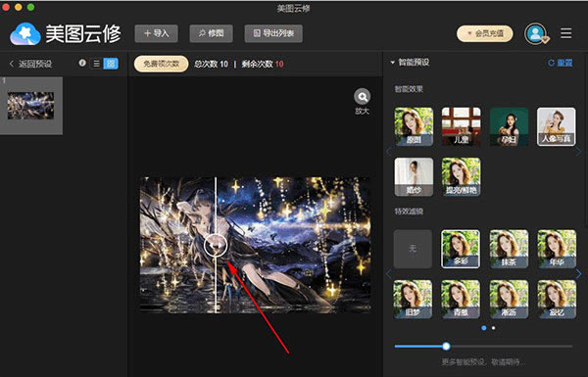Screen dimensions: 588x377
Task: Open the 修图 retouch tab
Action: pos(211,33)
